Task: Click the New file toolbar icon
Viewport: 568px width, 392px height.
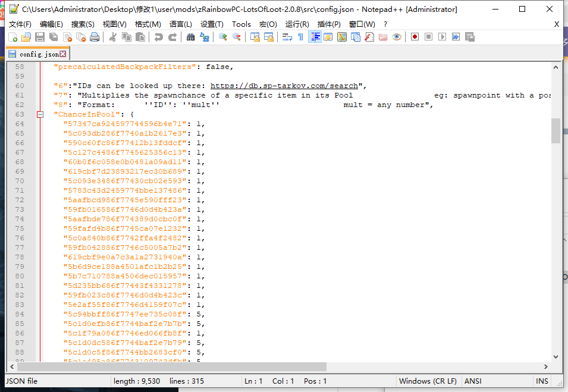Action: 12,37
